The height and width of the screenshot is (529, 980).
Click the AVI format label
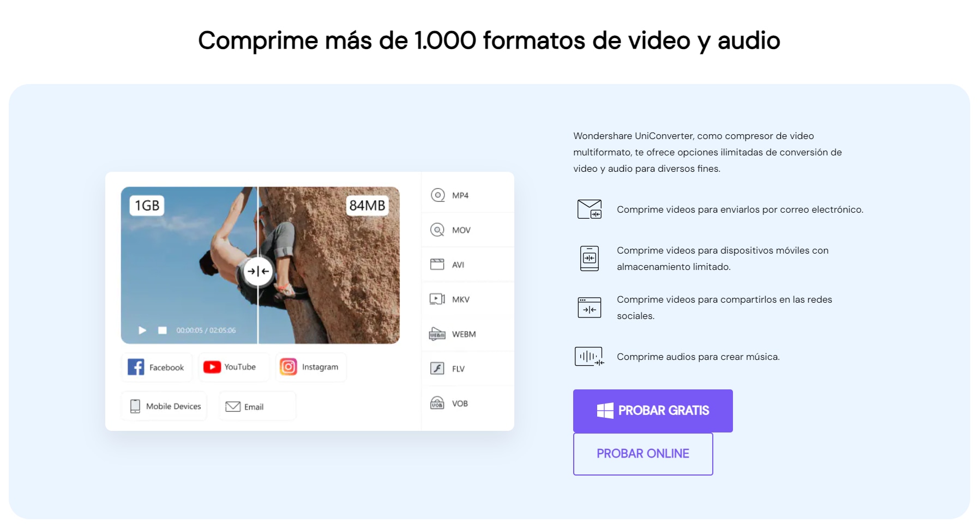(x=458, y=265)
